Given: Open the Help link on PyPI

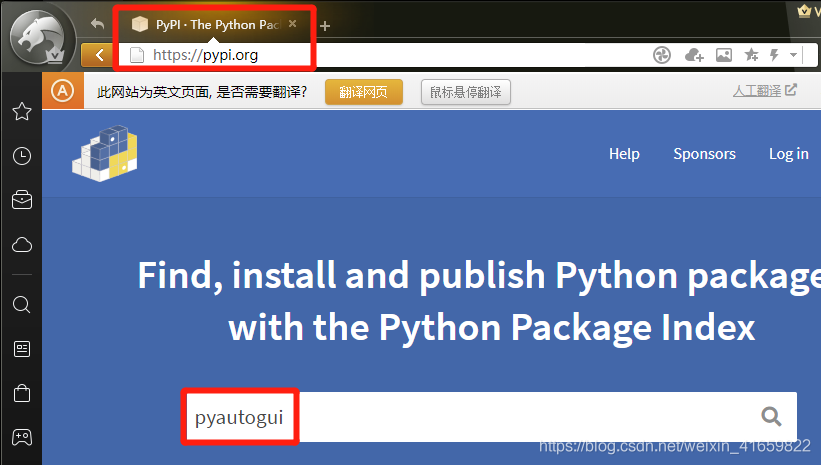Looking at the screenshot, I should tap(624, 154).
